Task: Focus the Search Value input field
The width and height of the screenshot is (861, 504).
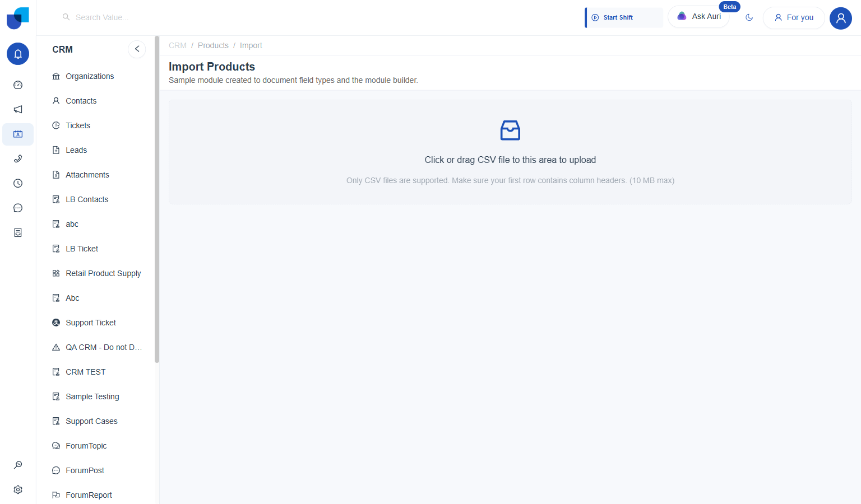Action: click(102, 17)
